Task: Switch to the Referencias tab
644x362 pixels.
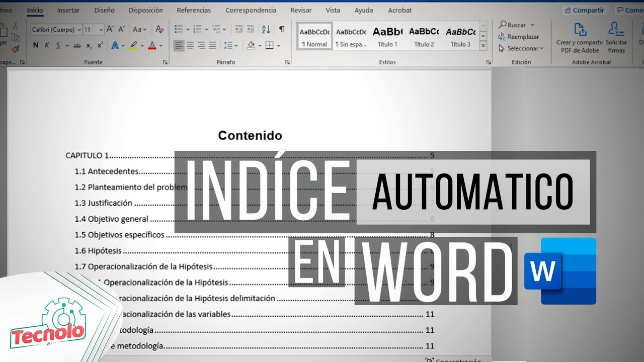Action: click(x=194, y=10)
